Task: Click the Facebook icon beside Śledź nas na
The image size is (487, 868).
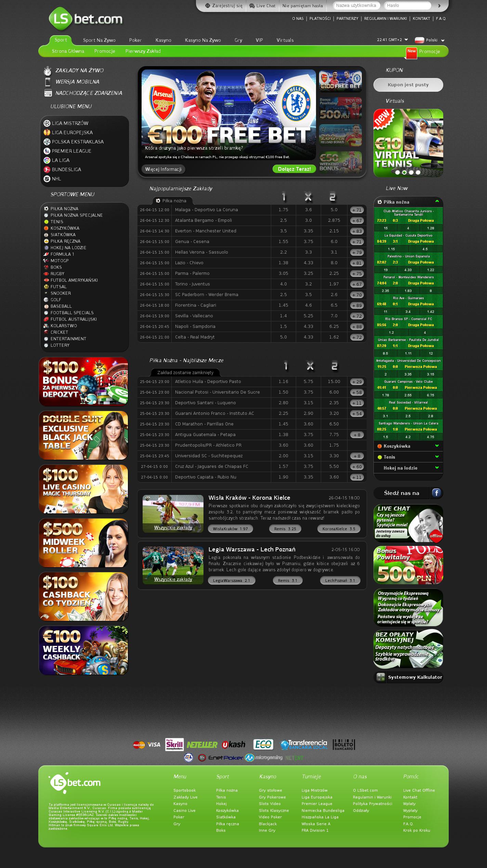Action: [436, 493]
